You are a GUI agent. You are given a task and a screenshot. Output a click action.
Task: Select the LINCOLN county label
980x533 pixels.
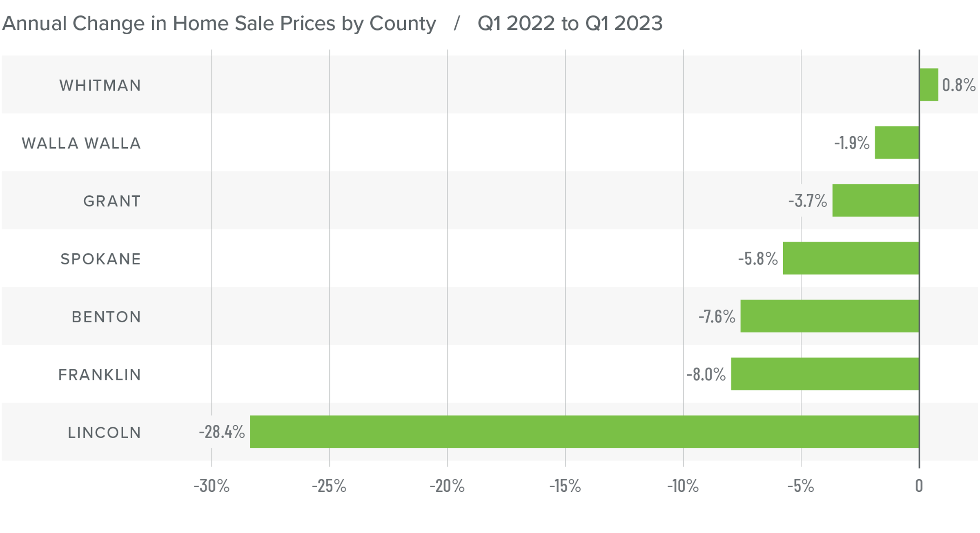coord(105,433)
